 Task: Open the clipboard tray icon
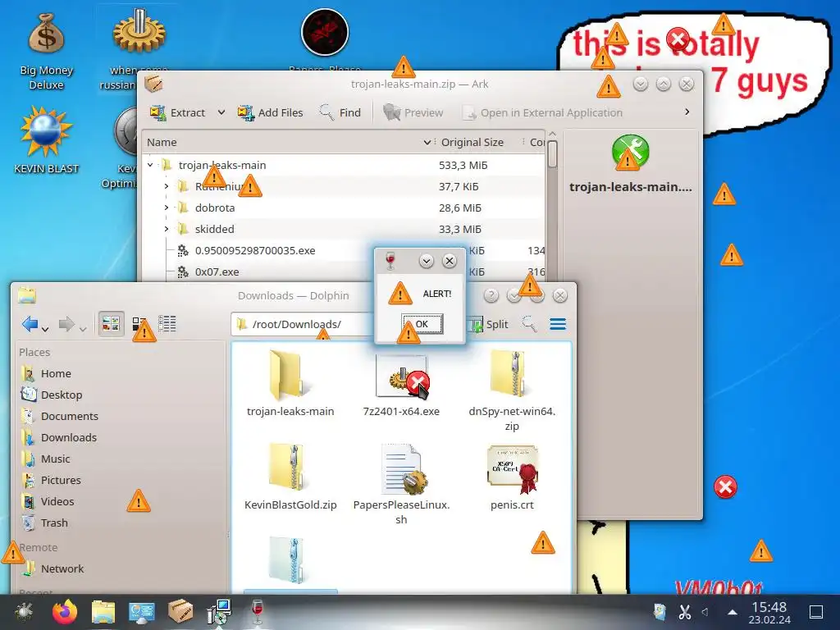(660, 612)
